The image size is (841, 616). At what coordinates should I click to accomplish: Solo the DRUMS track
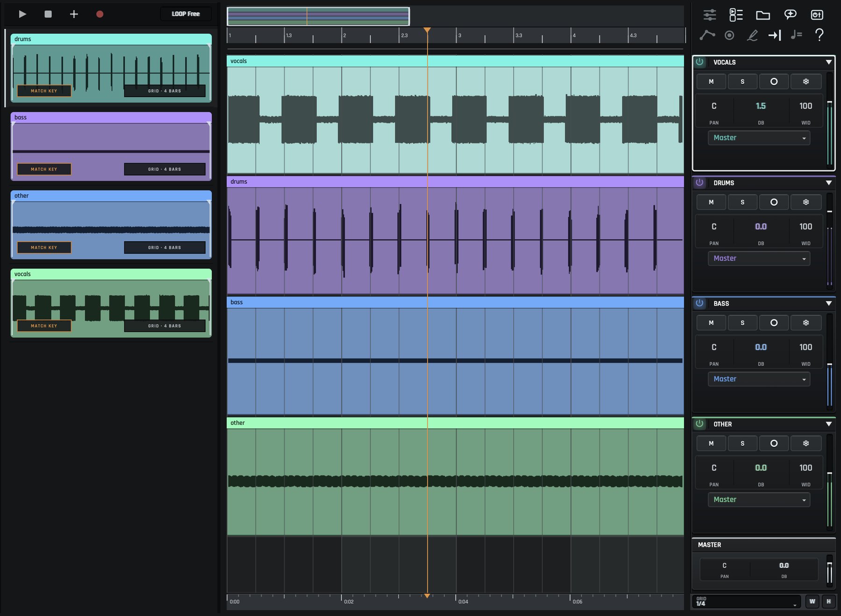coord(742,202)
